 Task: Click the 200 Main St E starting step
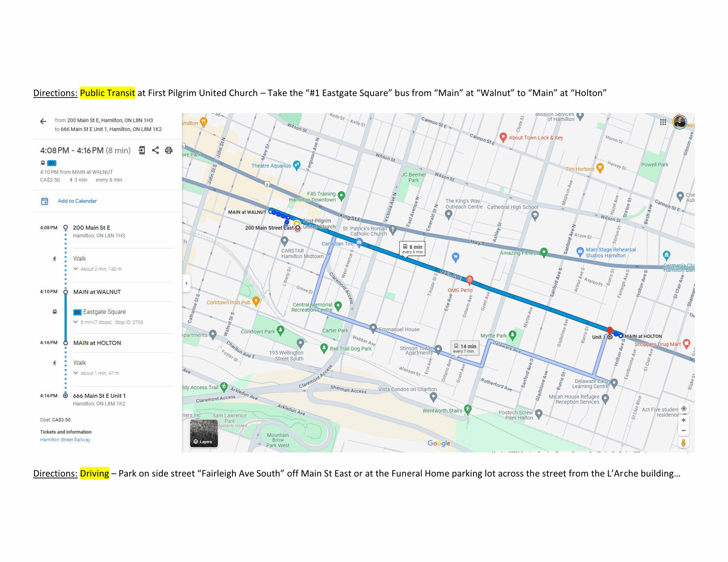pos(92,228)
